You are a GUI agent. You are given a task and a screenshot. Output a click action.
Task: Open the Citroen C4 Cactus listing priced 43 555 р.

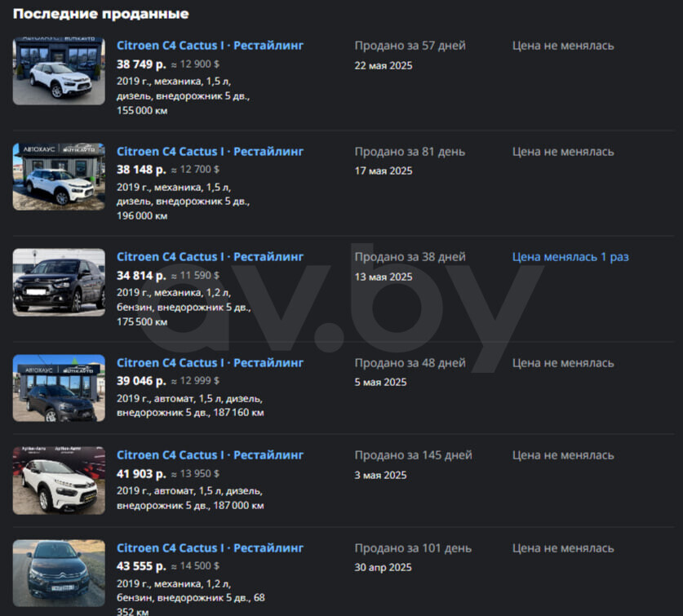click(x=210, y=548)
